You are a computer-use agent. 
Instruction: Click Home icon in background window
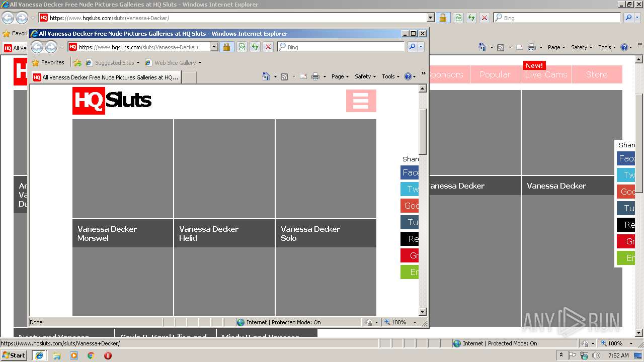(x=482, y=47)
